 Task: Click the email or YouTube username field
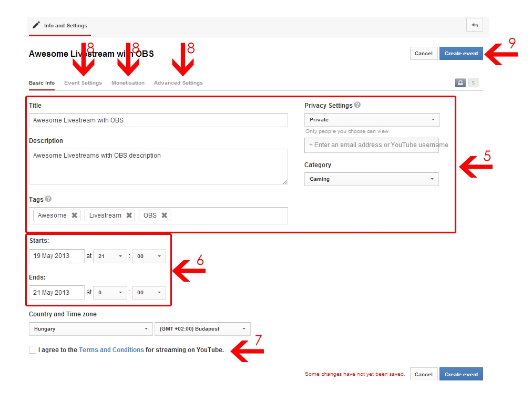point(372,145)
